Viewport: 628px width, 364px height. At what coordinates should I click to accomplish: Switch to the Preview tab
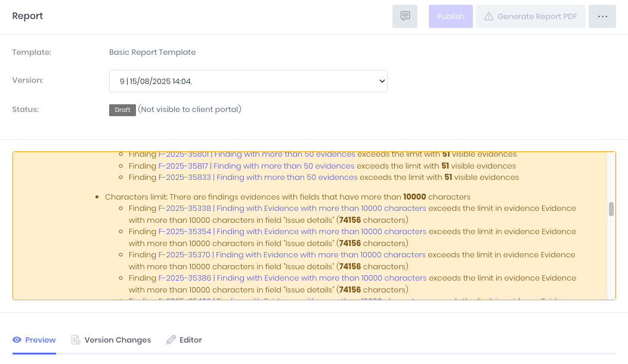(x=35, y=340)
